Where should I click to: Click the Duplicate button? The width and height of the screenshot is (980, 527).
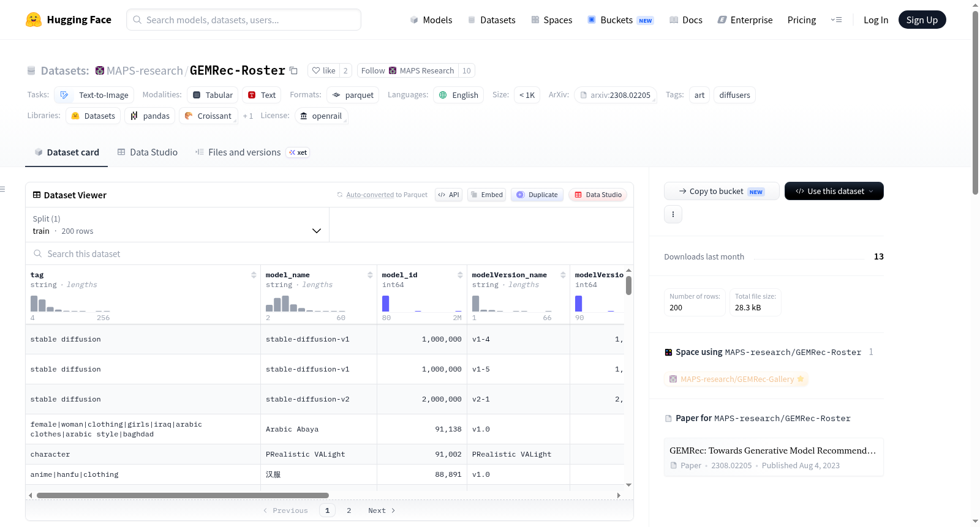[537, 195]
